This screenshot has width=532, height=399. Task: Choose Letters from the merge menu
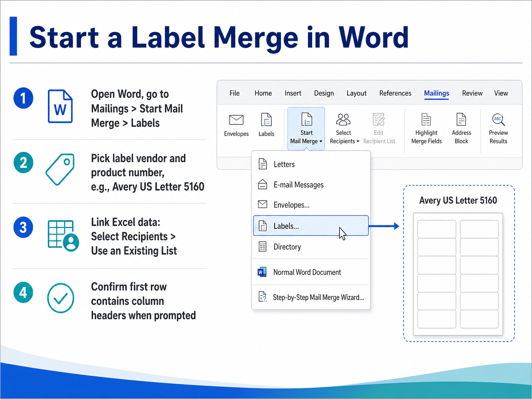(311, 164)
